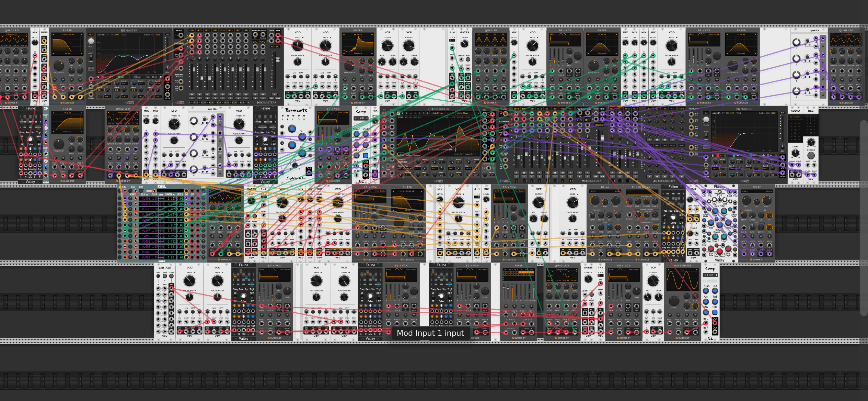Click the NOIS module WHITE output jack
868x401 pixels.
(44, 41)
